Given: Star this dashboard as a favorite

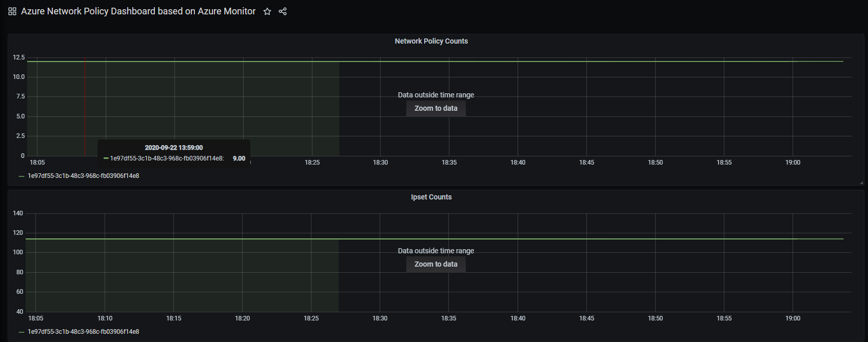Looking at the screenshot, I should point(267,11).
